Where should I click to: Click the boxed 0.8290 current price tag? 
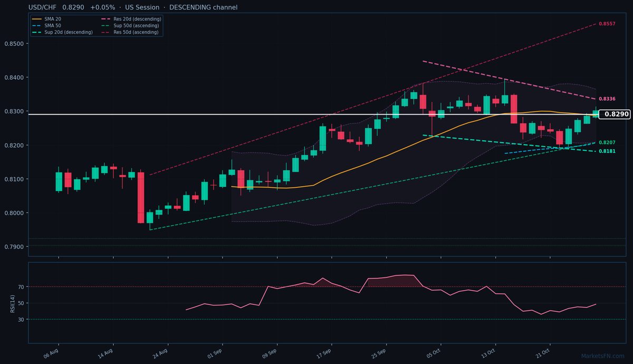tap(615, 114)
